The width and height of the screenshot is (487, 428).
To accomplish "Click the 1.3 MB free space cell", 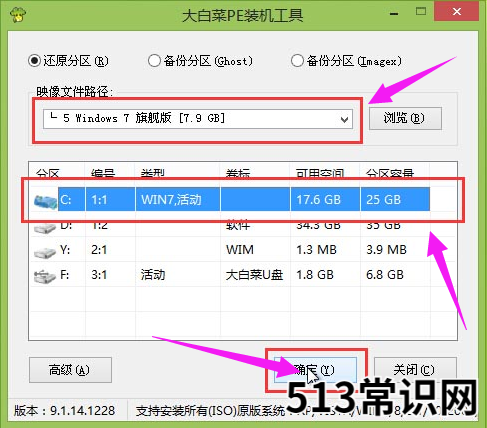I will point(316,250).
